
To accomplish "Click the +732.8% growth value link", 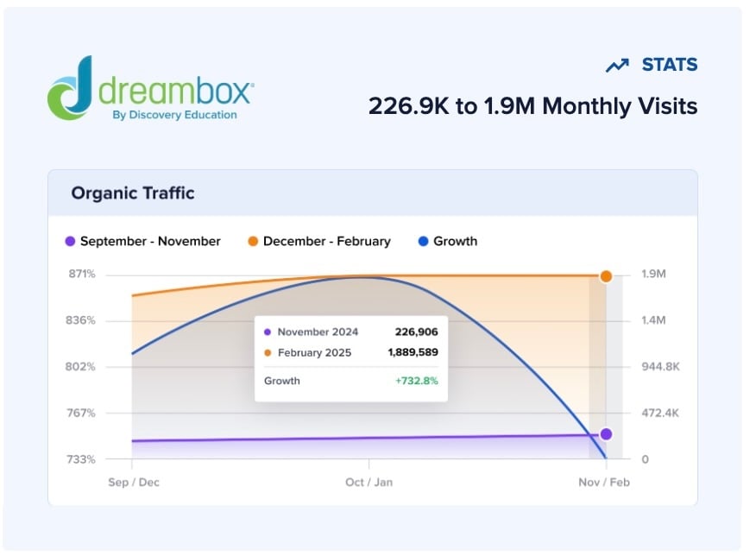I will tap(414, 381).
